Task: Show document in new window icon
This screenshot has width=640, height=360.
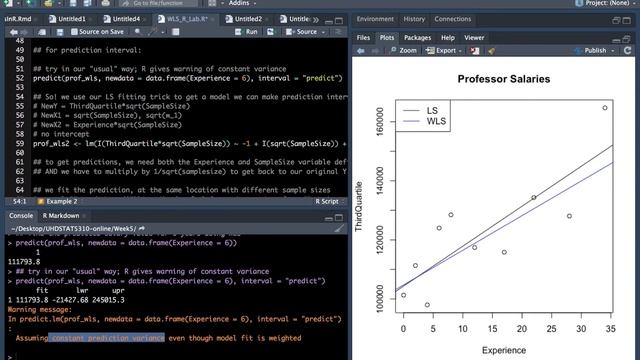Action: click(42, 32)
